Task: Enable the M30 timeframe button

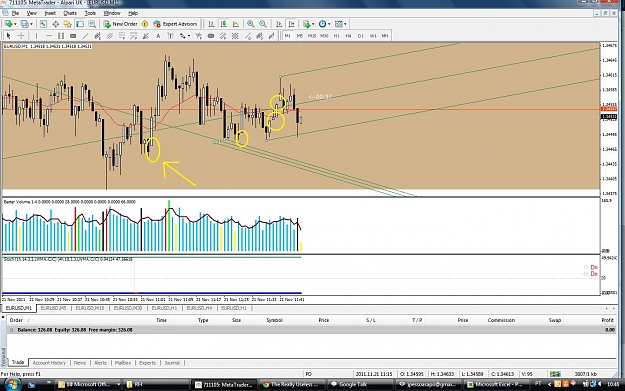Action: click(324, 36)
